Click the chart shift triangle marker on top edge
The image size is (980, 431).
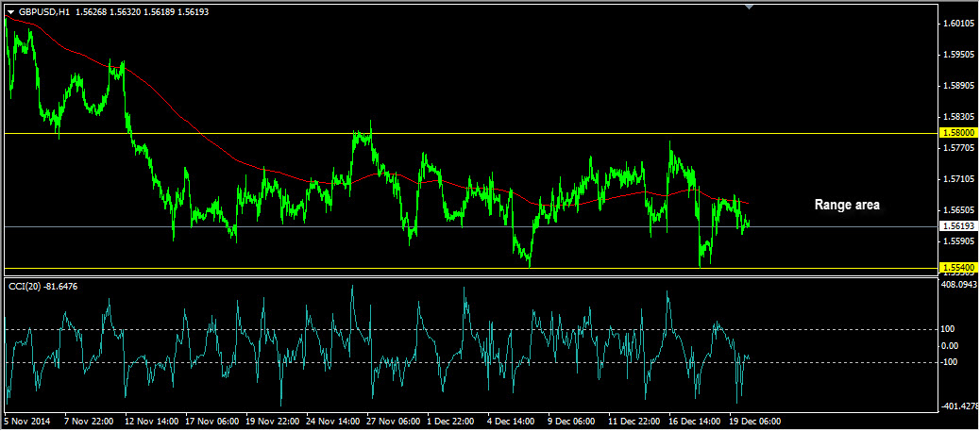click(x=749, y=8)
